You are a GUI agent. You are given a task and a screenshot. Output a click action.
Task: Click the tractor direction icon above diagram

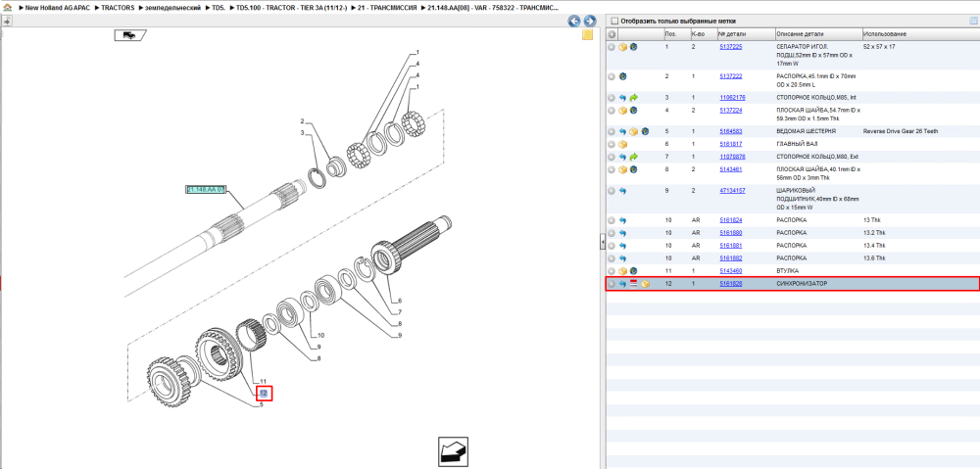(129, 35)
